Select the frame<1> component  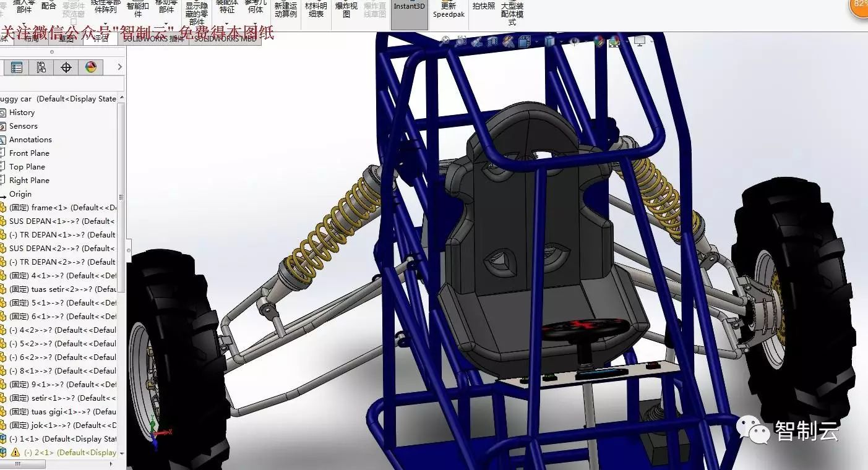59,208
